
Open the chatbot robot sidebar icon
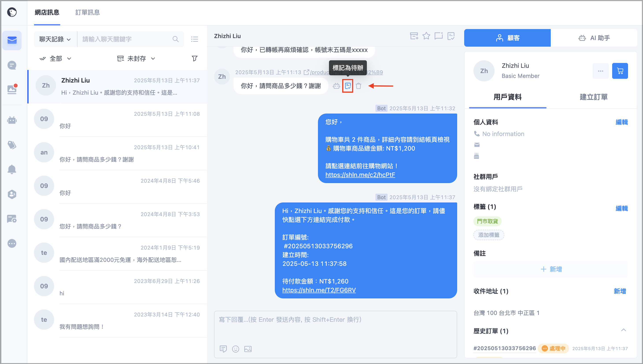(12, 120)
